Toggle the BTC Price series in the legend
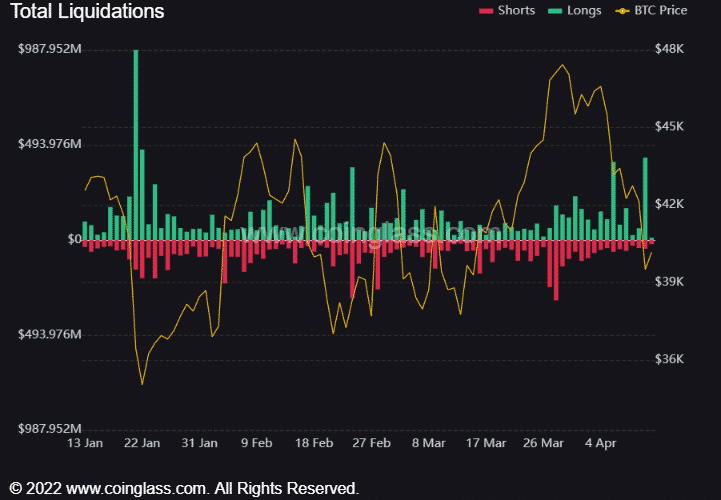Image resolution: width=721 pixels, height=500 pixels. click(x=651, y=11)
